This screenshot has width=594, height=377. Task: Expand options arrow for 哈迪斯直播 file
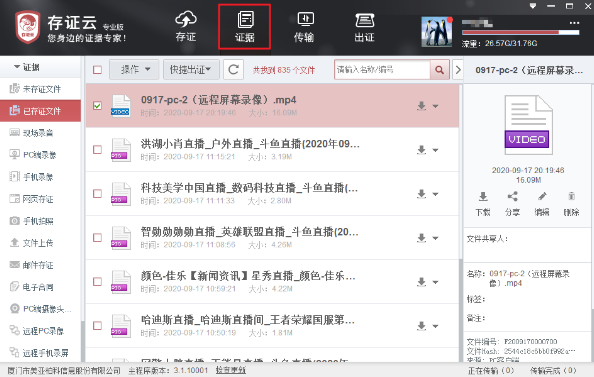click(x=435, y=326)
